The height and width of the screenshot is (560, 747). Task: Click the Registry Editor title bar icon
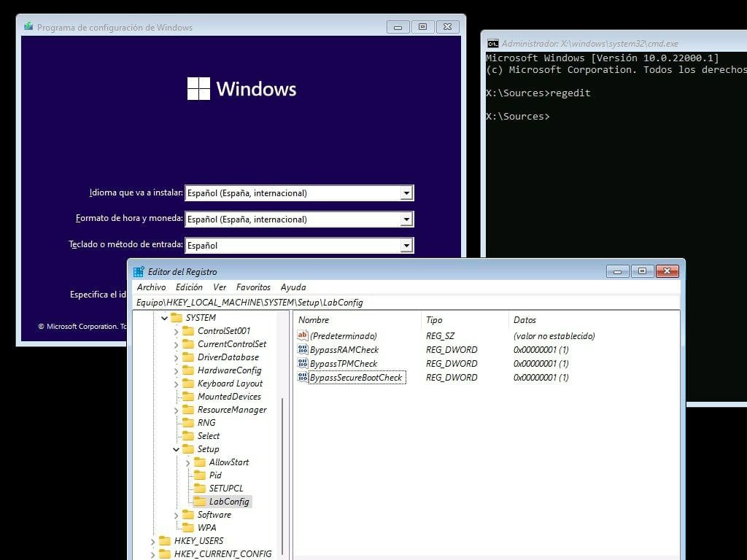coord(139,272)
